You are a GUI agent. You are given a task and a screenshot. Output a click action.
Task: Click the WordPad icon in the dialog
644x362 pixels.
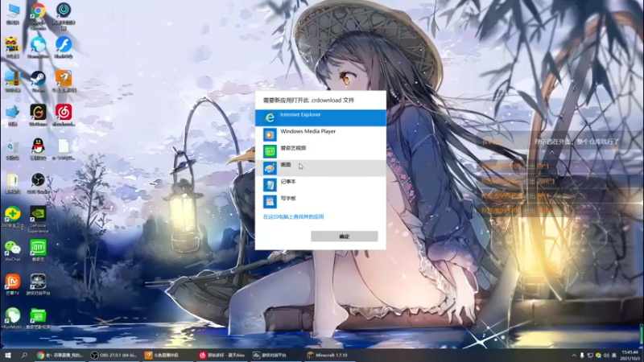(270, 202)
